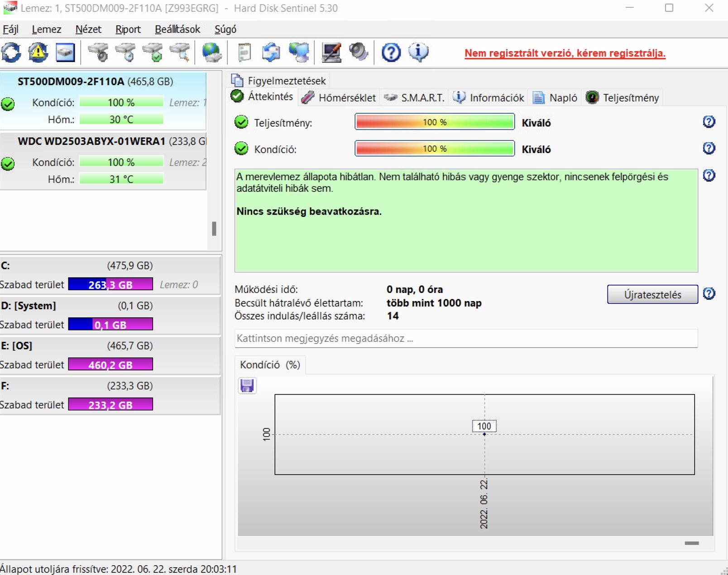Select the ST500DM009-2F110A disk entry
This screenshot has width=728, height=575.
(103, 101)
